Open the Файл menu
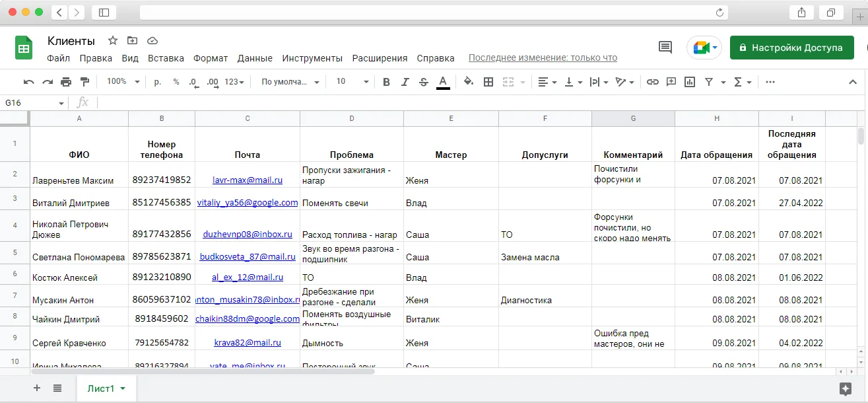 click(59, 58)
